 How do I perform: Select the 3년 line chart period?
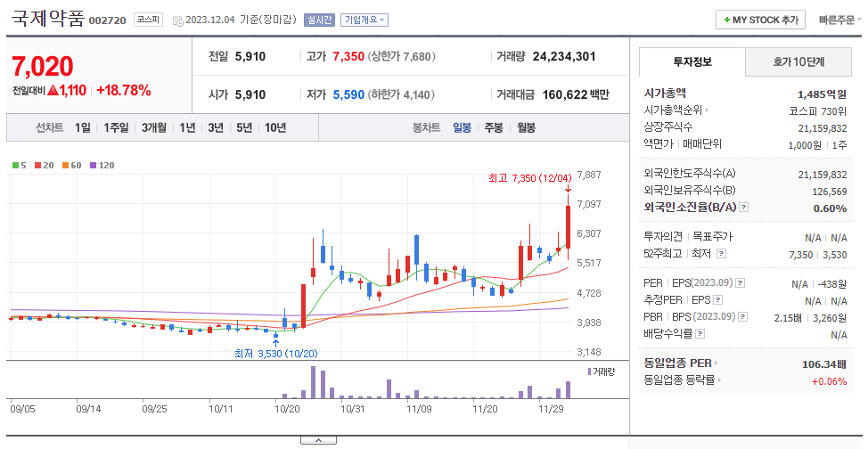216,128
